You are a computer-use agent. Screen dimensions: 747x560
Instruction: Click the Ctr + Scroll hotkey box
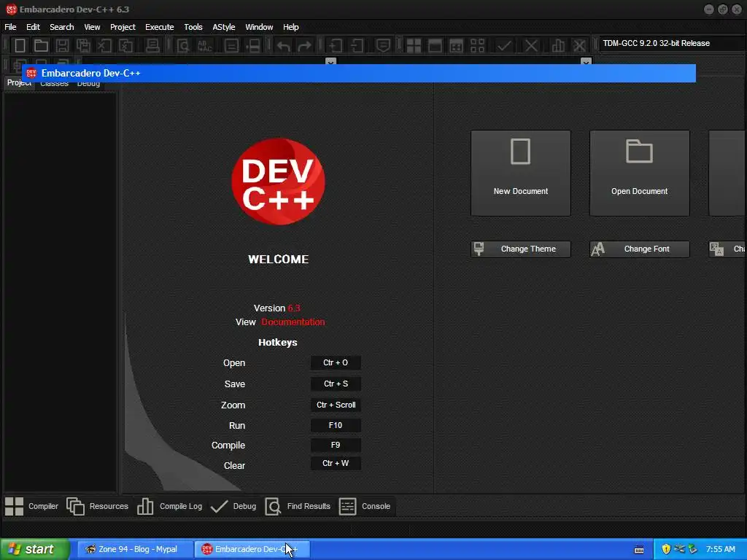336,405
